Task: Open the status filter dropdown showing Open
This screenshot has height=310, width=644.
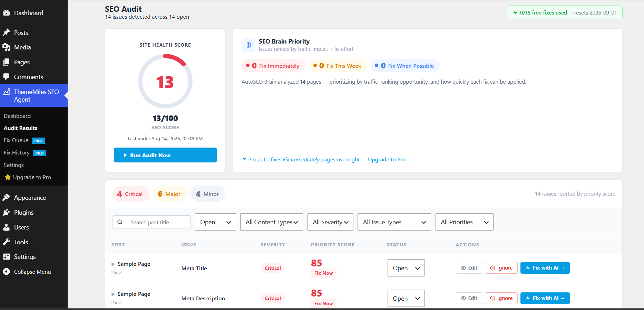Action: point(215,222)
